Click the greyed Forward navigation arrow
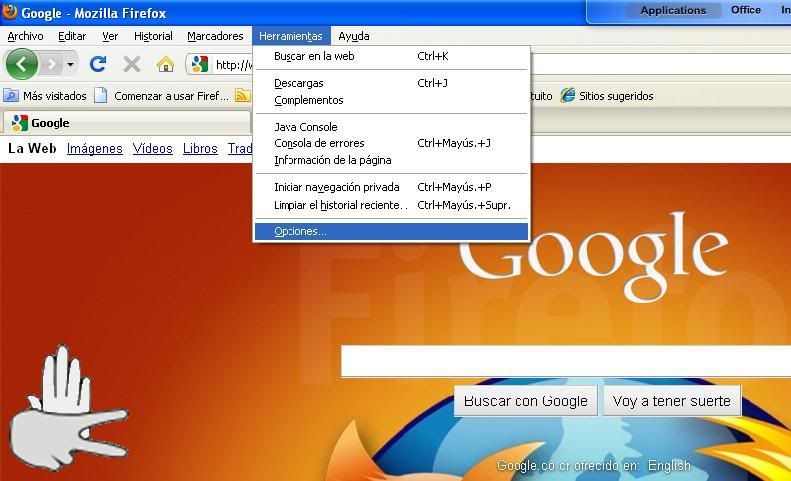791x481 pixels. coord(51,64)
